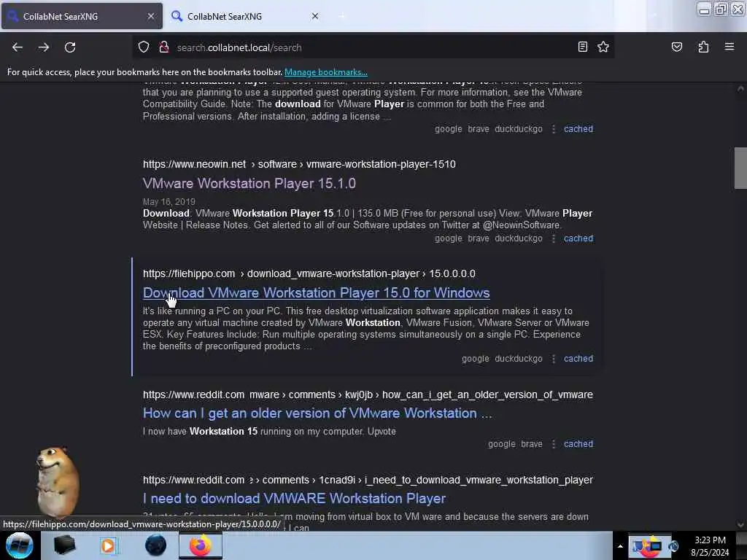Screen dimensions: 747x560
Task: Click scrollbar up arrow
Action: (740, 88)
